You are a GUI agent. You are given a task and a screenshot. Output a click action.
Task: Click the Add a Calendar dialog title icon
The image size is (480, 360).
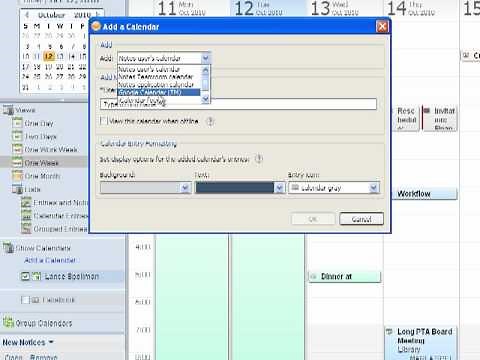(96, 26)
